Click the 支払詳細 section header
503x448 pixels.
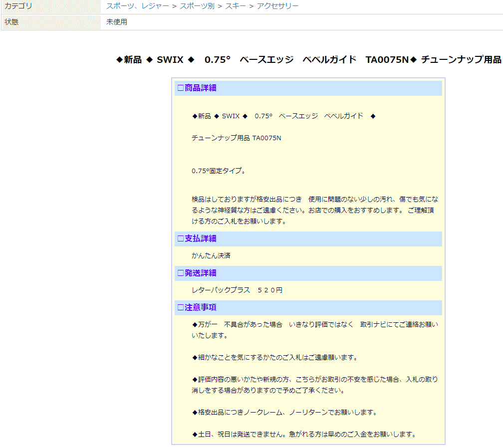308,238
